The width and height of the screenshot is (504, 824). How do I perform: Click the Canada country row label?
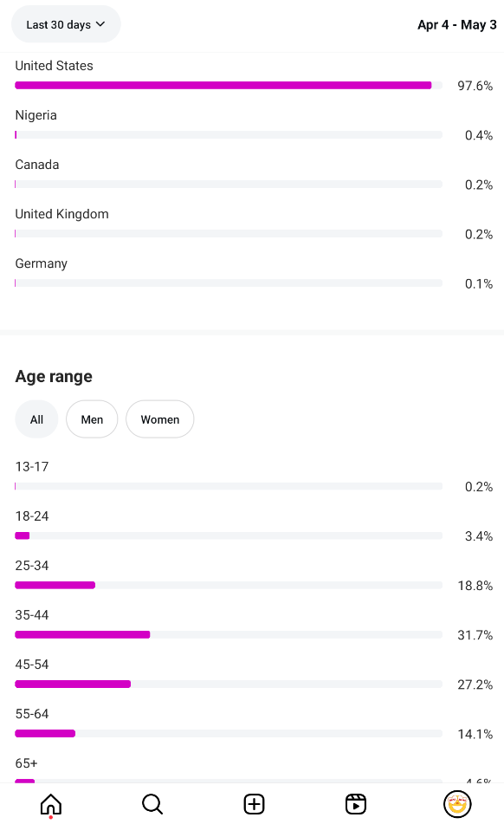pos(36,165)
